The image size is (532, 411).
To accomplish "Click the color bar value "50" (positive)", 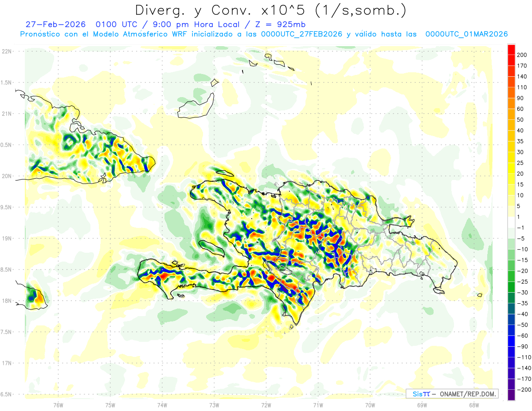I will 521,120.
